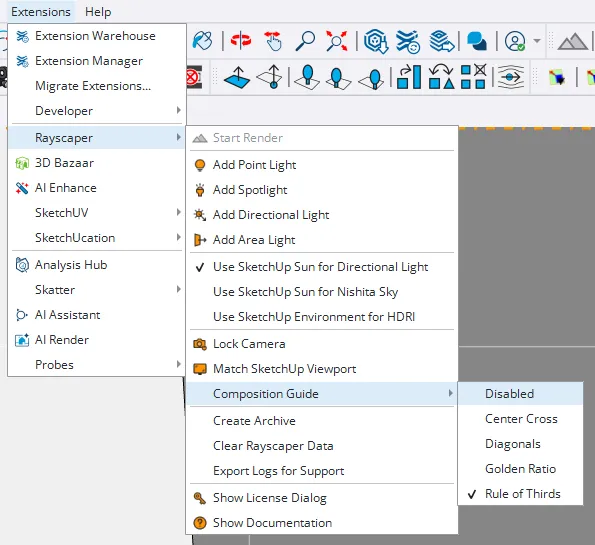Image resolution: width=595 pixels, height=545 pixels.
Task: Open the Extensions menu bar item
Action: (x=41, y=12)
